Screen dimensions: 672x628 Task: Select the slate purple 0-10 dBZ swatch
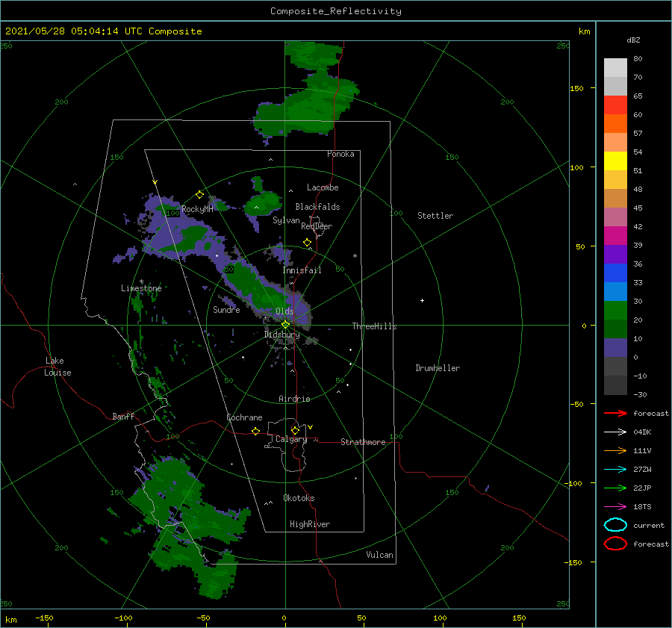(x=615, y=348)
